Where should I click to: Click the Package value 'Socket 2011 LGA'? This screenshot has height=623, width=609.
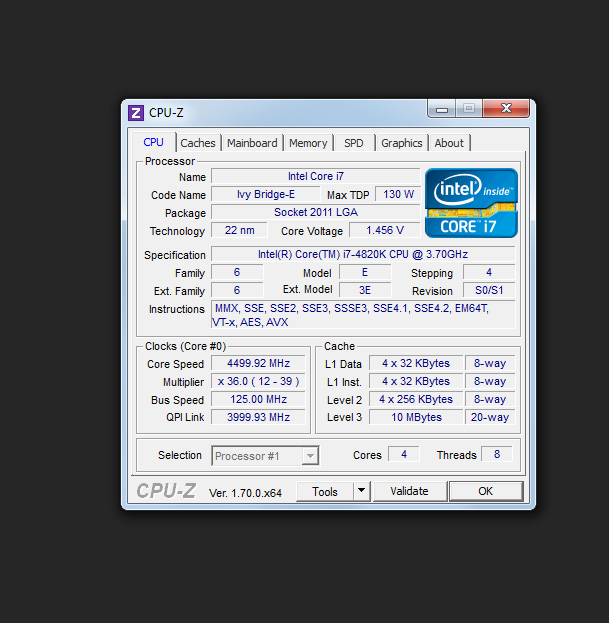(316, 212)
